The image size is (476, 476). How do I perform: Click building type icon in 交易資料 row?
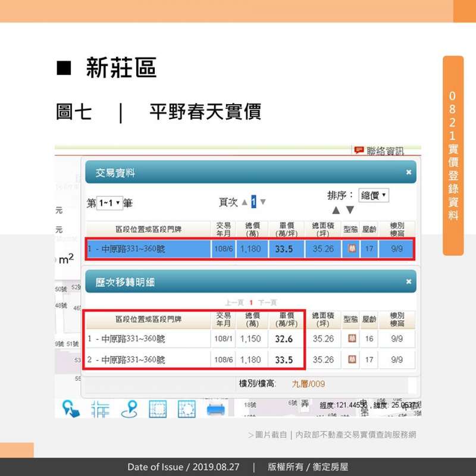point(352,249)
